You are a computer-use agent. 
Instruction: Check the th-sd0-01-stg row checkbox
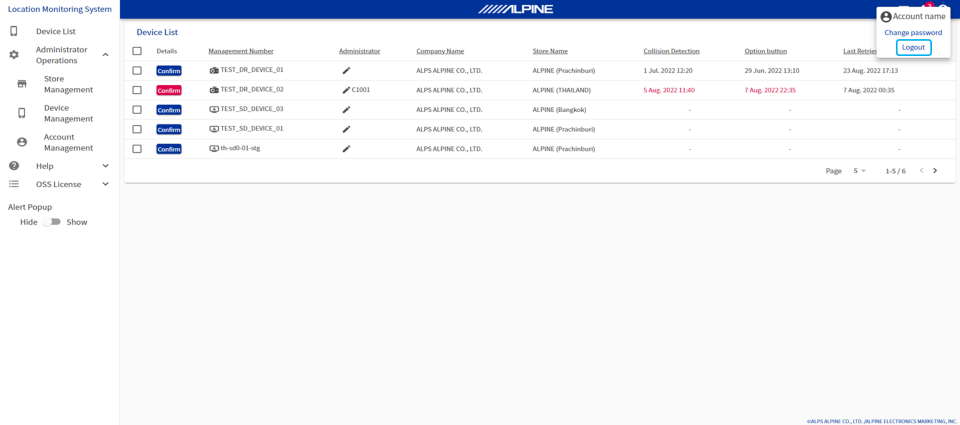[137, 149]
